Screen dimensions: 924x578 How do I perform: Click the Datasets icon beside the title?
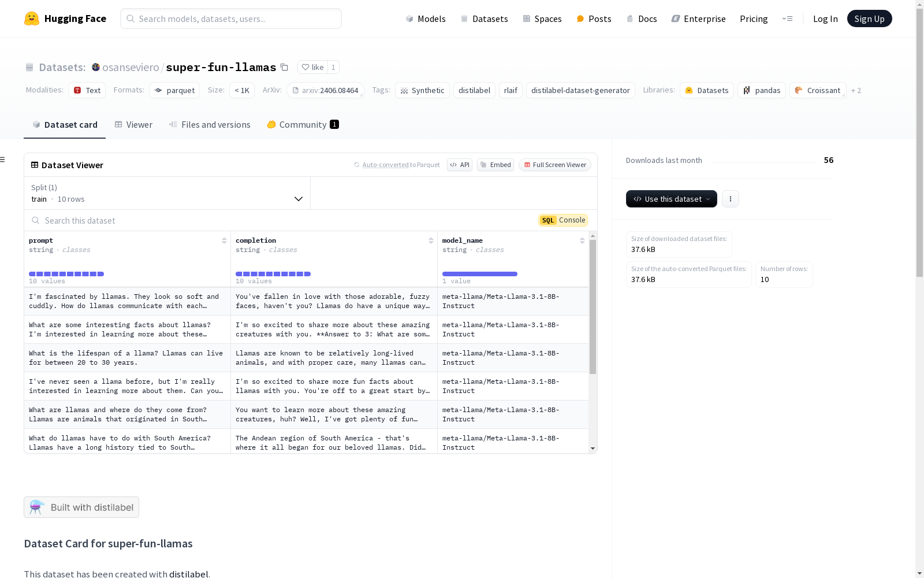pos(29,68)
